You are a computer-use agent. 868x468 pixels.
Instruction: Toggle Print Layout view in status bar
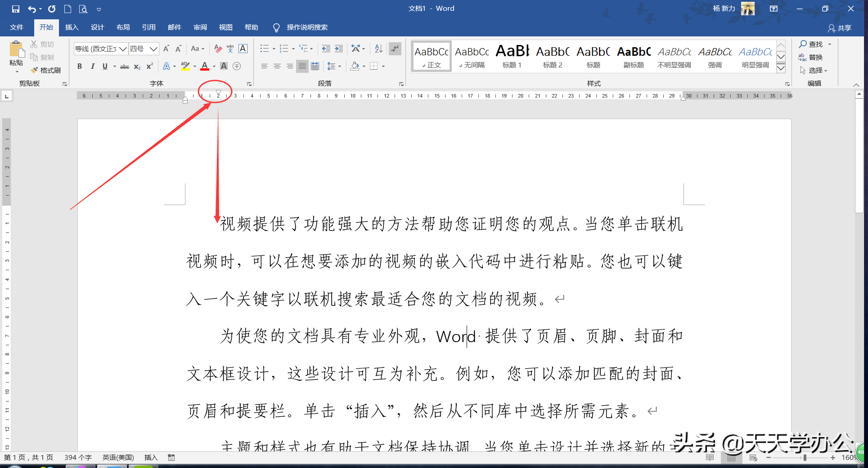tap(732, 458)
